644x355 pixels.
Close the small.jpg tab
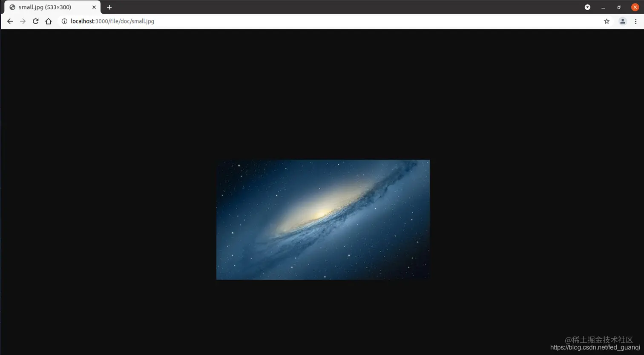94,7
